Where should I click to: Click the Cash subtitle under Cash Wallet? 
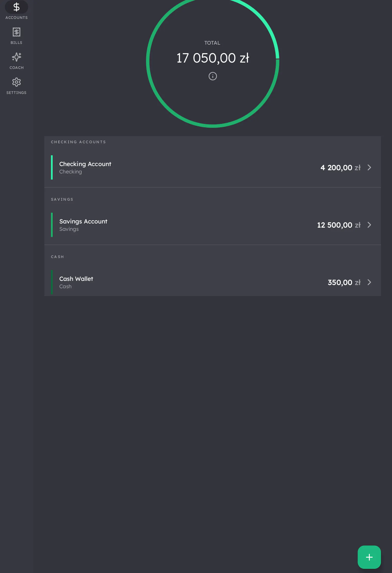(x=65, y=286)
